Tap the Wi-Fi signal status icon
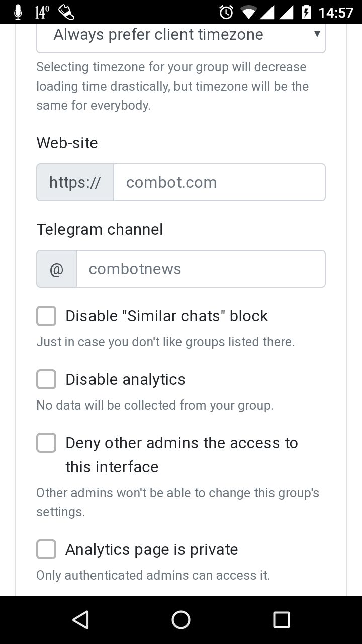Screen dimensions: 362x644 coord(248,12)
